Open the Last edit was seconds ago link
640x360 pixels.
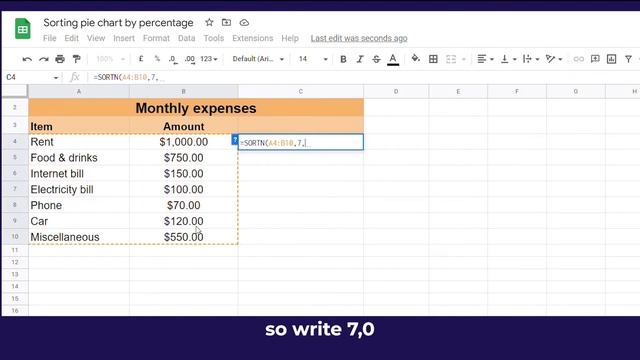point(359,38)
